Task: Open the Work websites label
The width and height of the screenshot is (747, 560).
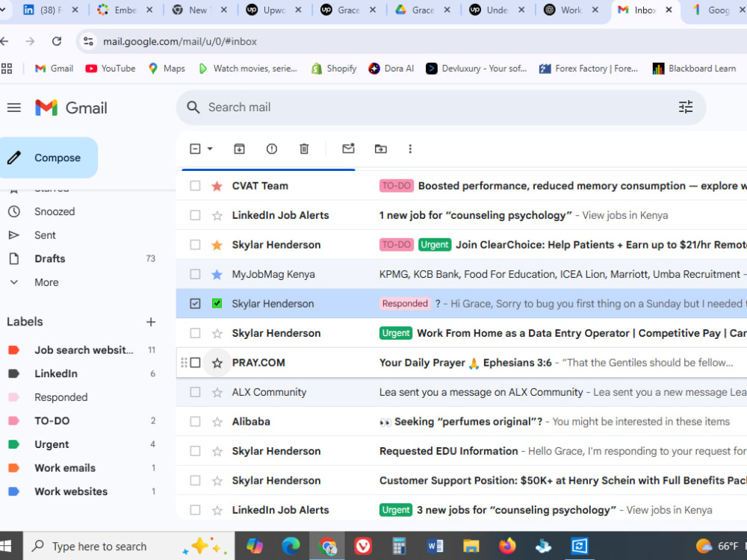Action: point(70,491)
